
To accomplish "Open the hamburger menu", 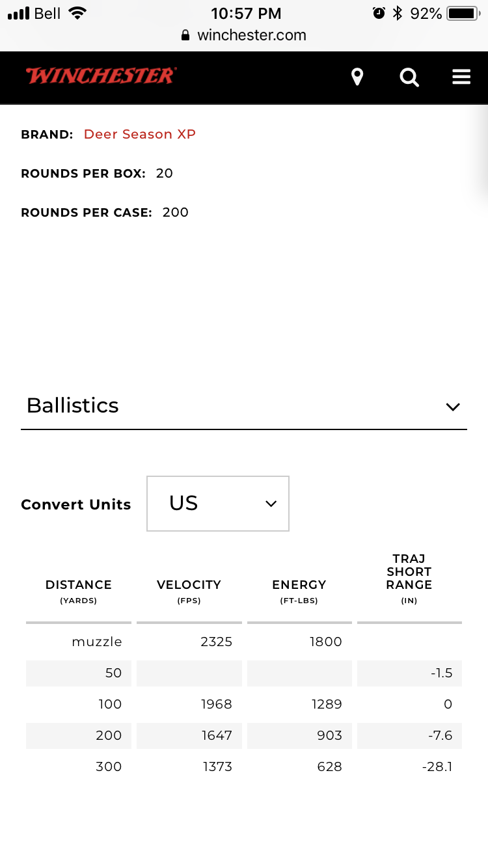I will click(x=461, y=77).
